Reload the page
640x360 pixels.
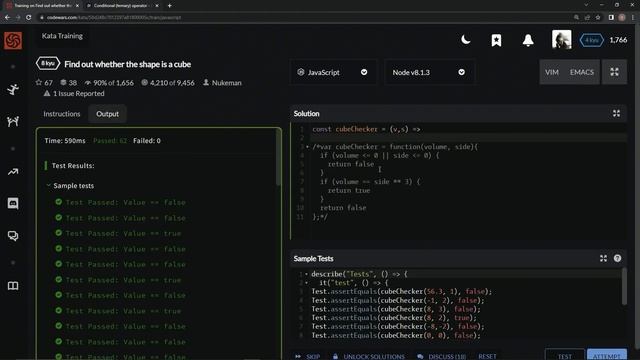(x=29, y=18)
